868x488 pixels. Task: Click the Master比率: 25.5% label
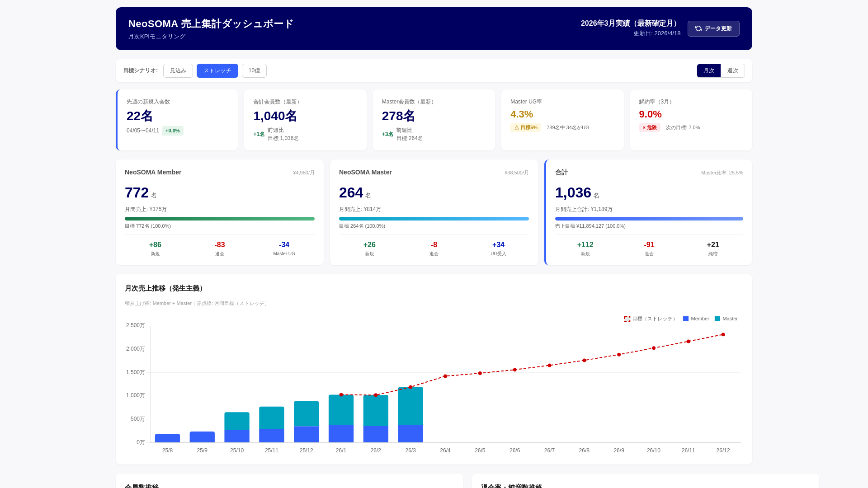[x=722, y=173]
